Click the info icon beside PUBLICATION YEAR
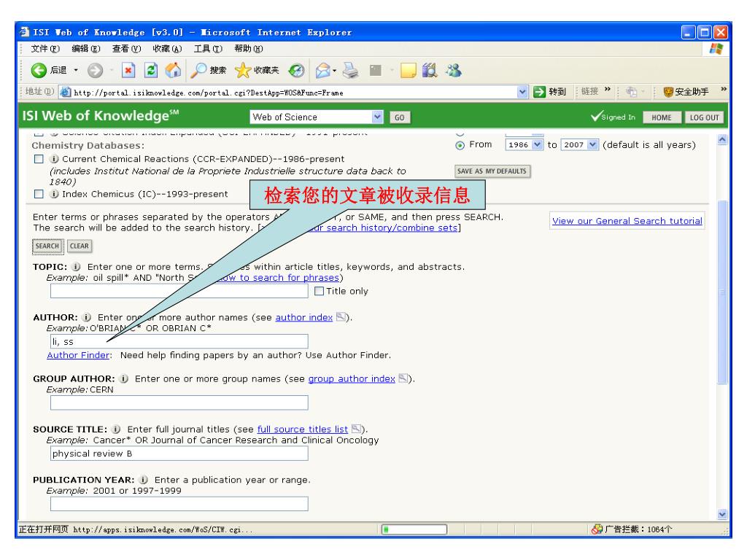Viewport: 747px width, 560px height. (x=144, y=480)
